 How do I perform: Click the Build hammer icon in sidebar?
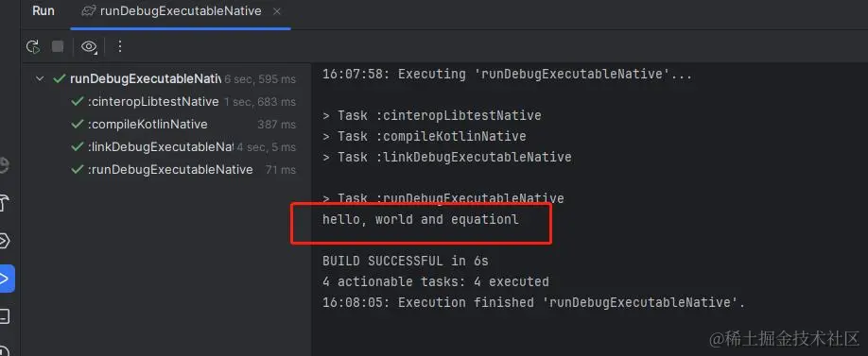(5, 203)
